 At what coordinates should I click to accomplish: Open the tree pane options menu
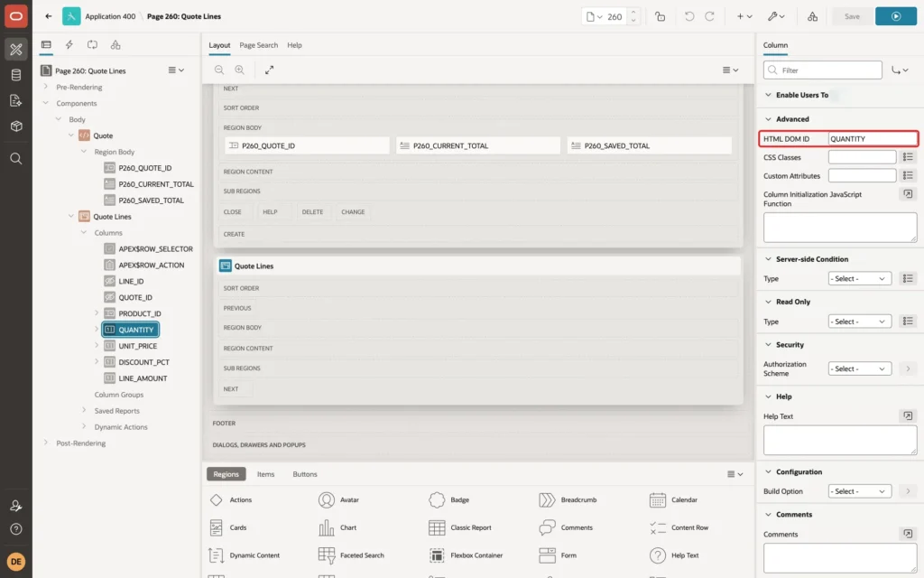pyautogui.click(x=176, y=70)
